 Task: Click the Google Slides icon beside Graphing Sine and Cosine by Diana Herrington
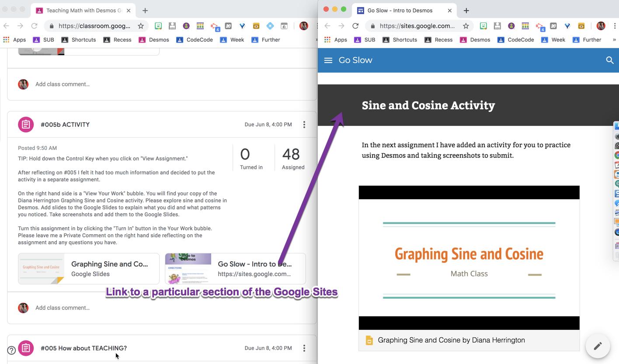369,340
